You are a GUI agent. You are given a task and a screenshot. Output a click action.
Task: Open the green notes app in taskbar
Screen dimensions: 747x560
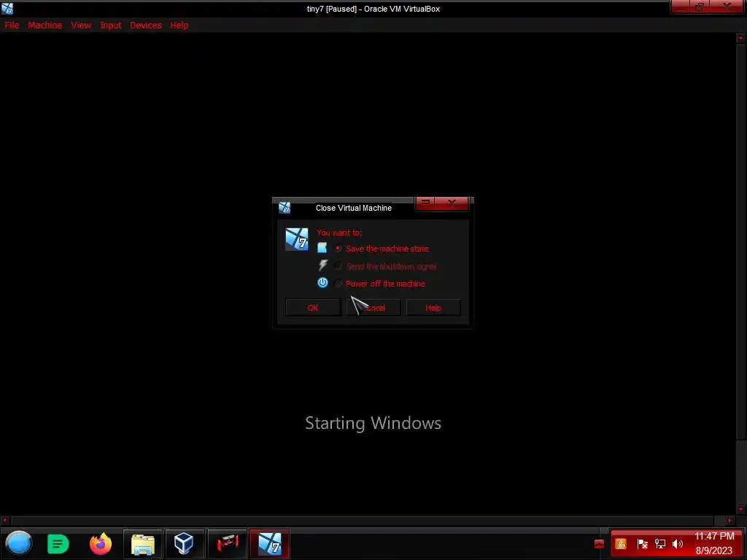tap(58, 544)
